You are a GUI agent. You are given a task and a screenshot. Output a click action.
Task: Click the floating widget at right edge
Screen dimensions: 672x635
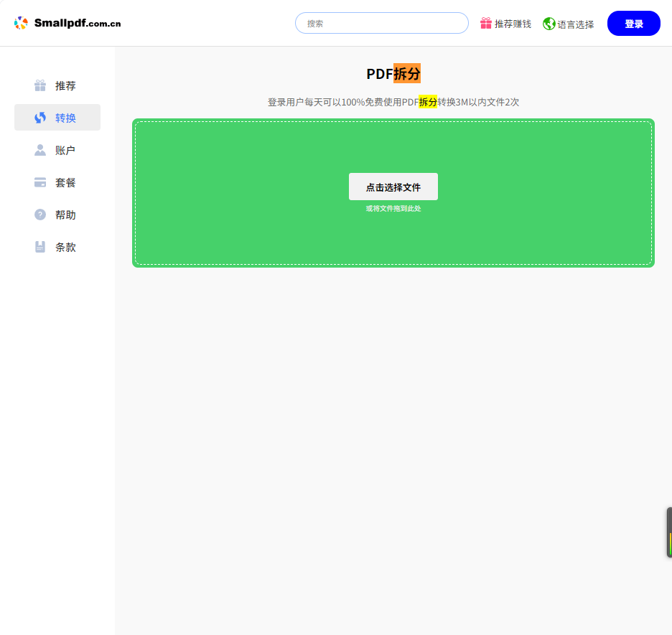669,532
